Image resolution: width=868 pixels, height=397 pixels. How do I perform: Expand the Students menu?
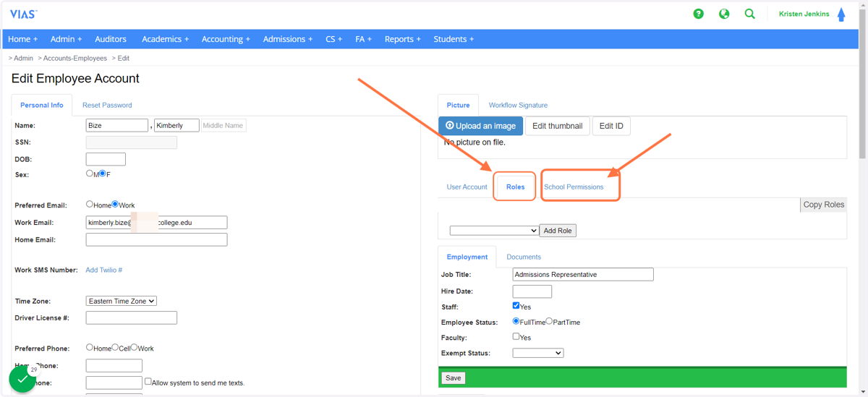[454, 39]
